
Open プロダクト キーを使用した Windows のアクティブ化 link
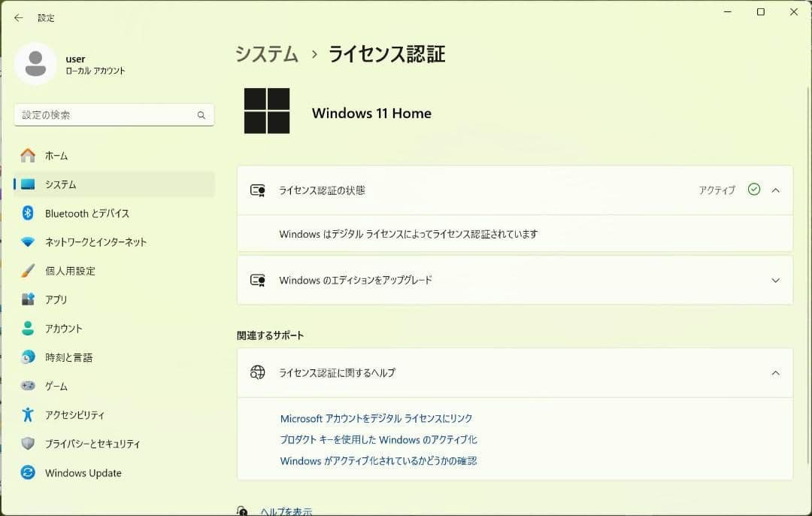(378, 439)
